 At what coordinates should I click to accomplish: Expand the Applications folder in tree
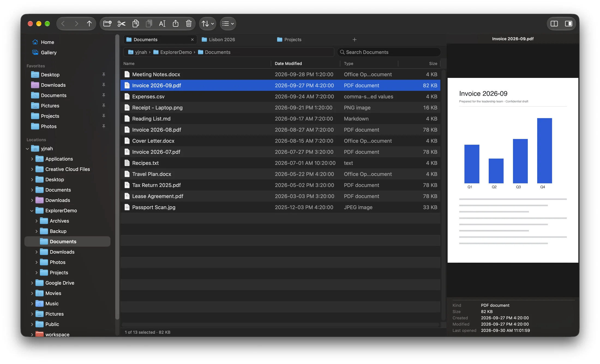tap(32, 159)
